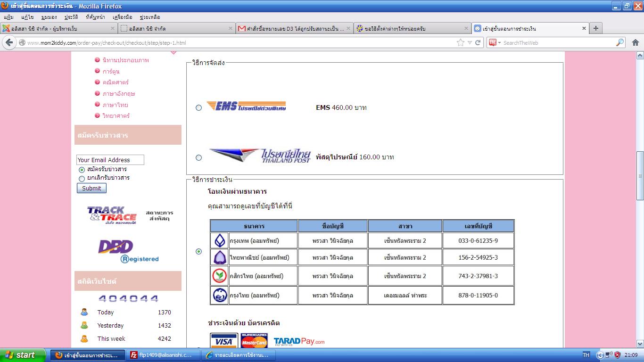The image size is (644, 362).
Task: Click the EMS postal service logo
Action: pos(247,106)
